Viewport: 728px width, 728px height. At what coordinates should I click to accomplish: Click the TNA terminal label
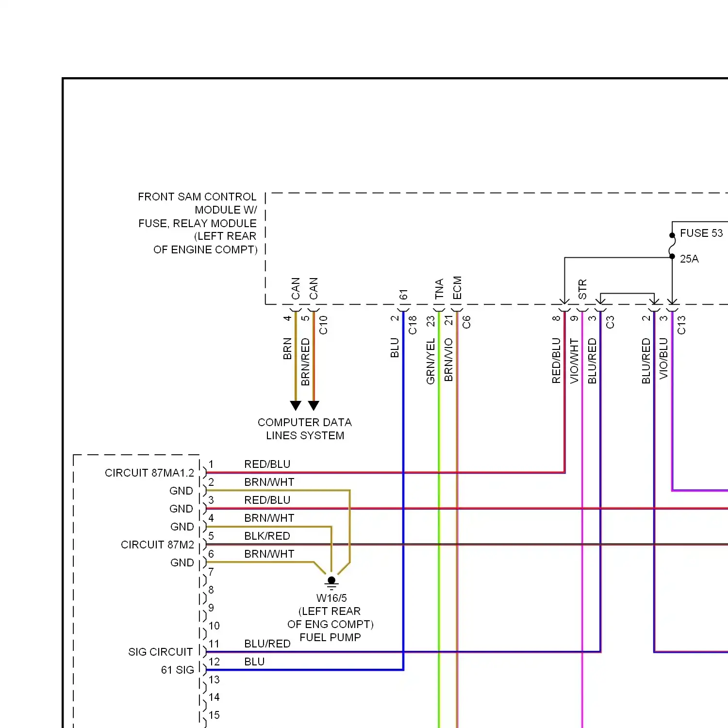(439, 289)
